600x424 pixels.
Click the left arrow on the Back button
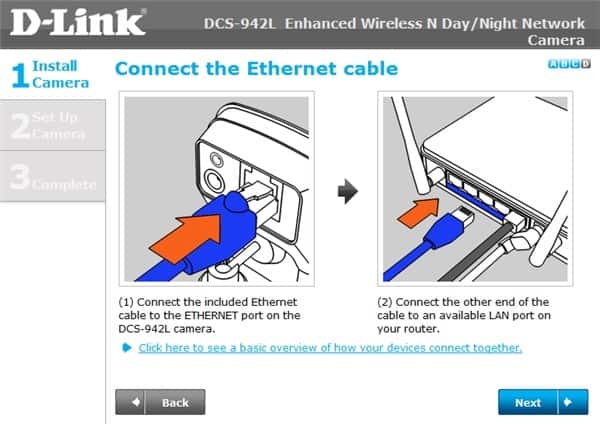tap(135, 402)
